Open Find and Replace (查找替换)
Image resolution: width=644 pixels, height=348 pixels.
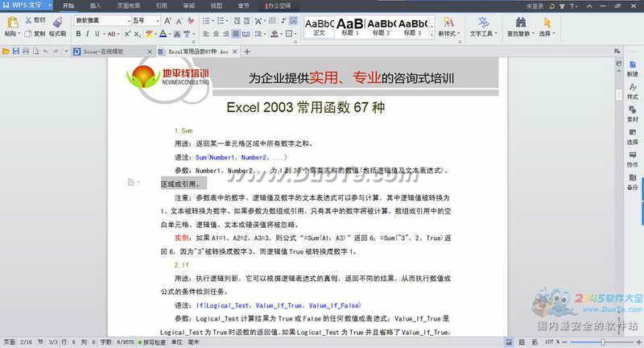tap(520, 27)
